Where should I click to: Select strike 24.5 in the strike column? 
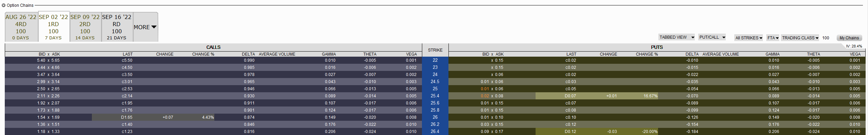tap(435, 82)
